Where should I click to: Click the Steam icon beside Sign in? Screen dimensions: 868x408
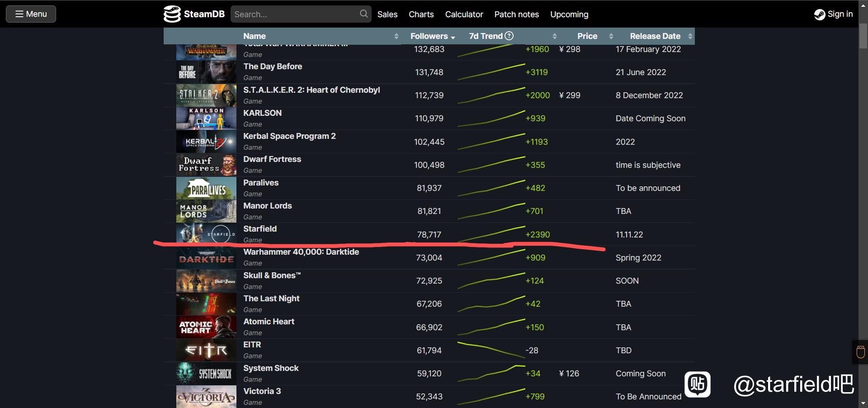819,14
